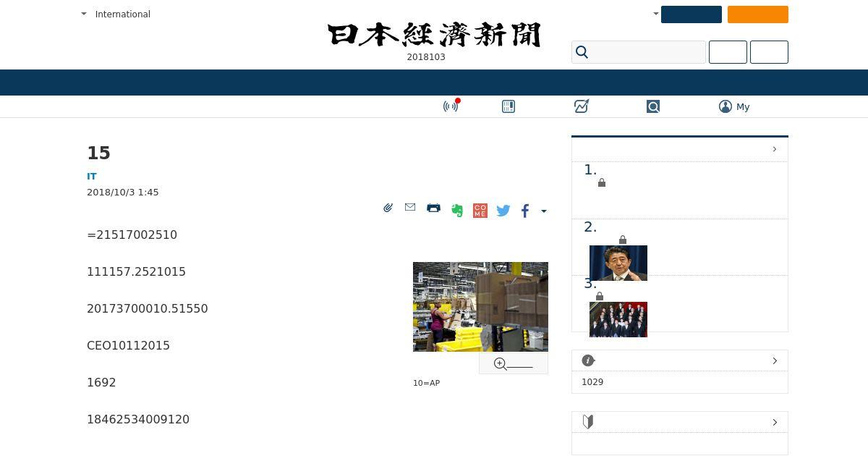Open more share options dropdown arrow
Viewport: 868px width, 456px height.
pyautogui.click(x=544, y=211)
